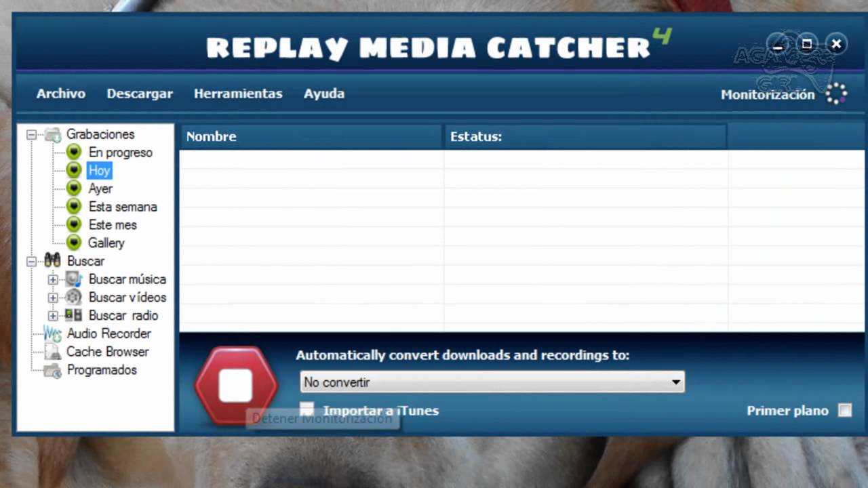Sort by the Estatus column header
868x488 pixels.
[585, 136]
